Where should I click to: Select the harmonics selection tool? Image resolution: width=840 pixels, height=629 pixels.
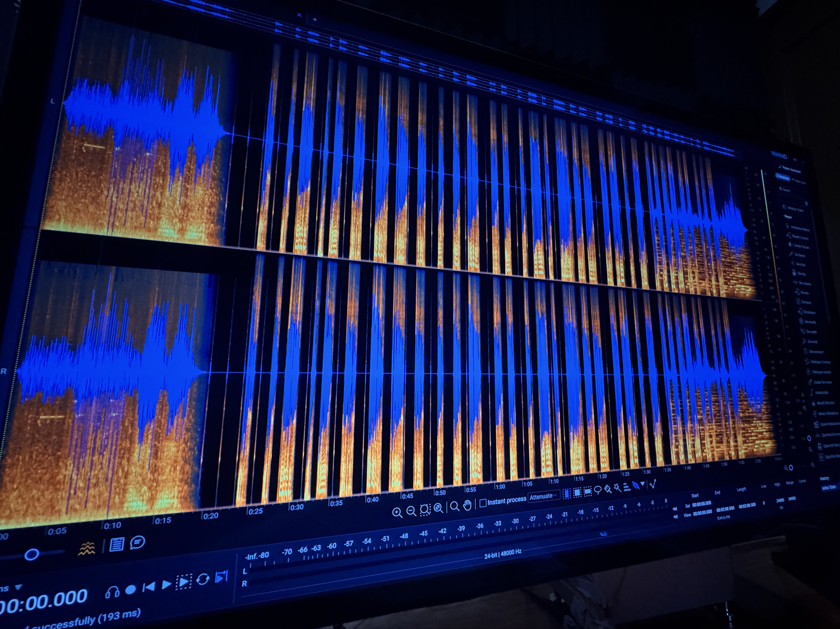click(x=627, y=487)
